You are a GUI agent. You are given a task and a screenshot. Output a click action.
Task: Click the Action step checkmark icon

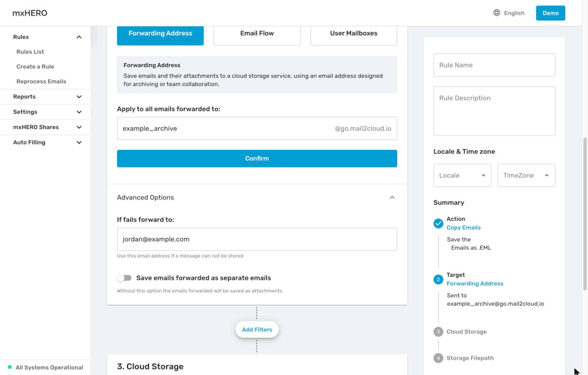[438, 223]
